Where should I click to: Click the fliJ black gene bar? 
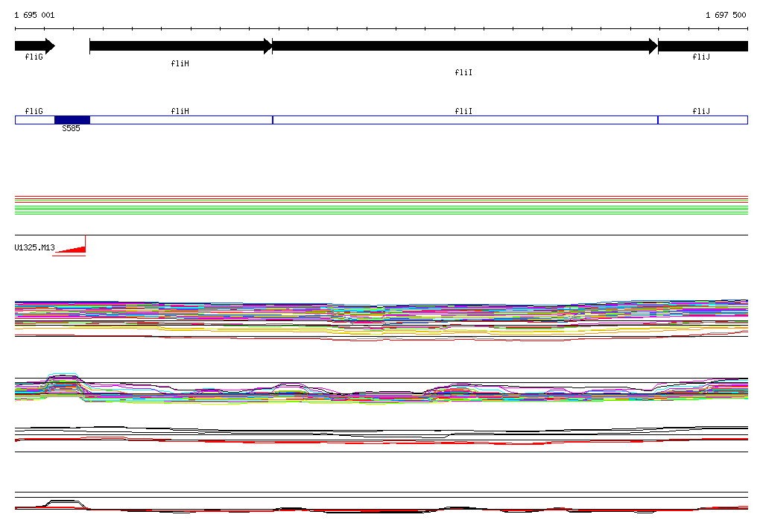tap(703, 46)
